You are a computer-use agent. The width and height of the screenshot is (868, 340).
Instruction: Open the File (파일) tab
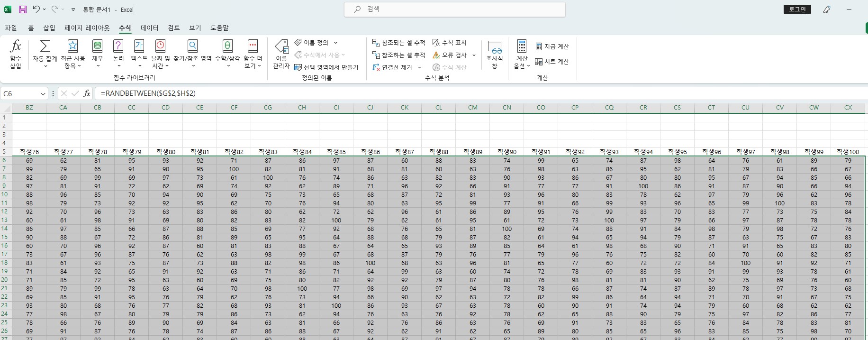point(10,28)
